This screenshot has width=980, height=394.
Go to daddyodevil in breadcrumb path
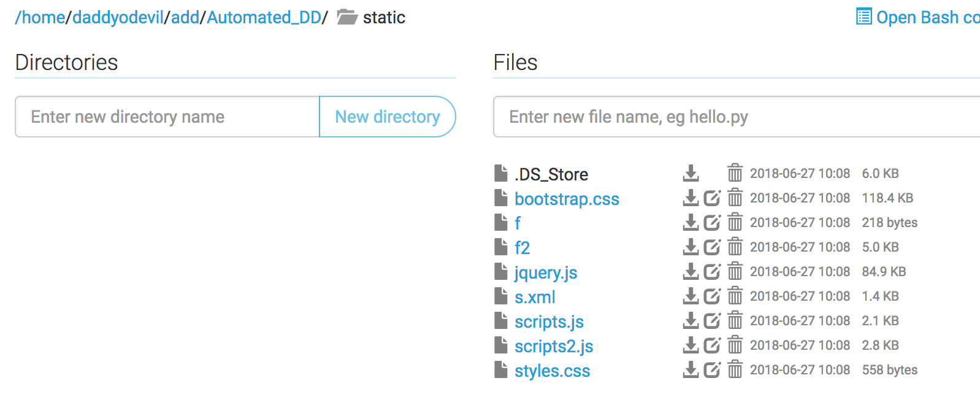118,17
